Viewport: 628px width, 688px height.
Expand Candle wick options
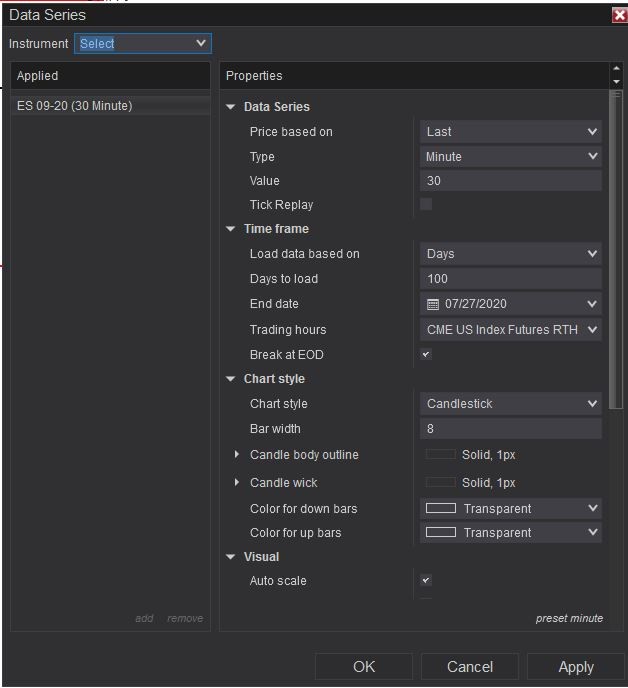tap(237, 483)
